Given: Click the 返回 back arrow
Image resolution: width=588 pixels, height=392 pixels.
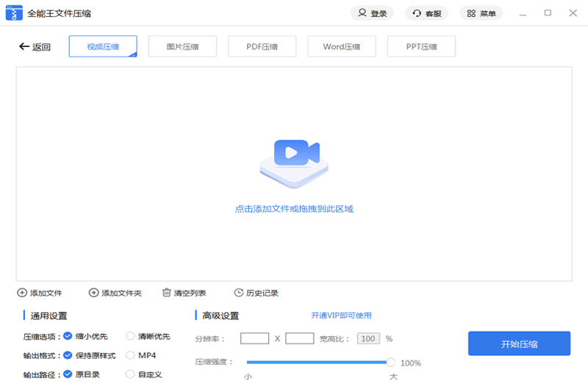Looking at the screenshot, I should [x=24, y=47].
